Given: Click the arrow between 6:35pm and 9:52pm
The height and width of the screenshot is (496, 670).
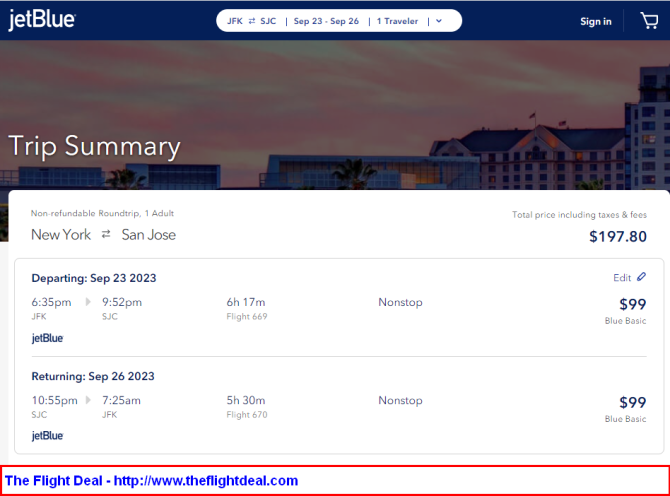Looking at the screenshot, I should (x=88, y=302).
